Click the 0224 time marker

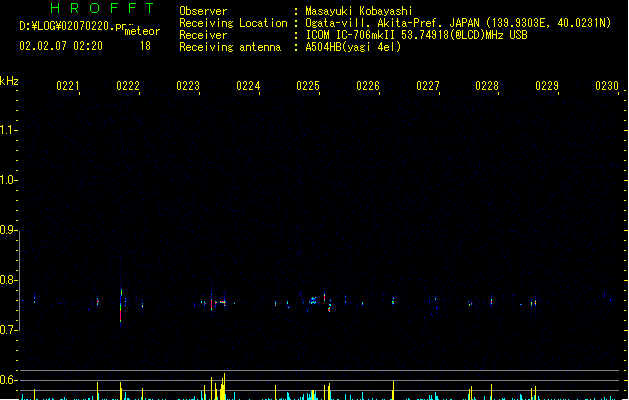click(x=248, y=86)
